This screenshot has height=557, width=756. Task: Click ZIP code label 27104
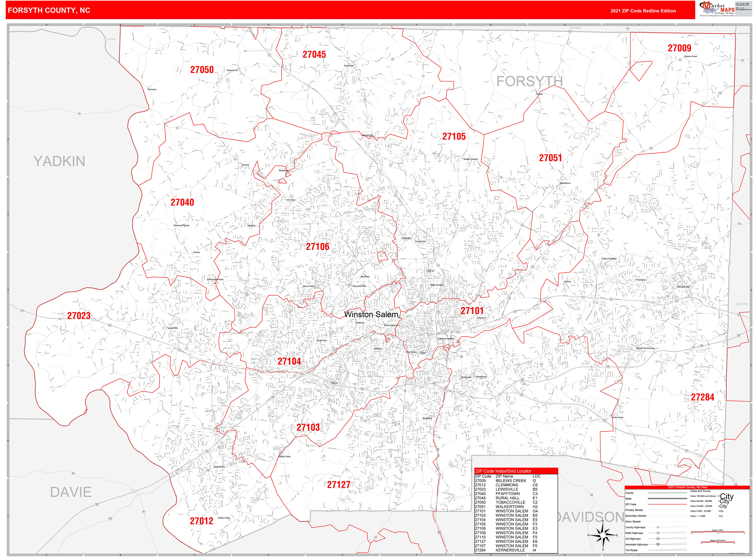289,361
